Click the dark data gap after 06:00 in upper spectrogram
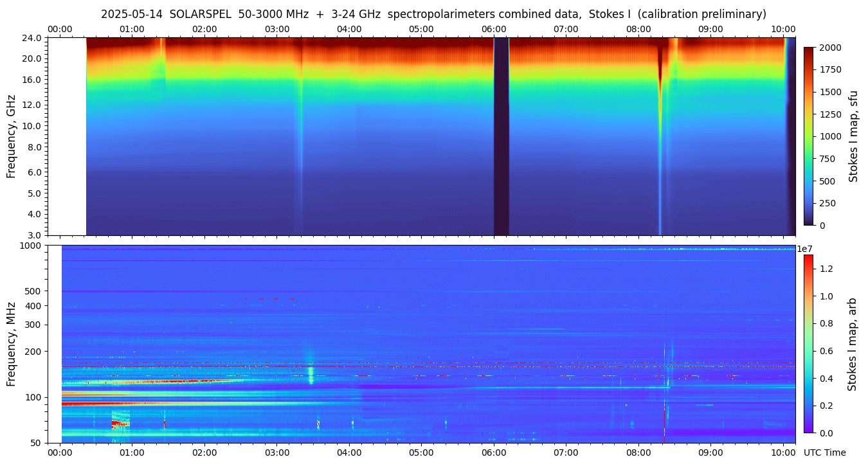The image size is (868, 466). (x=501, y=136)
